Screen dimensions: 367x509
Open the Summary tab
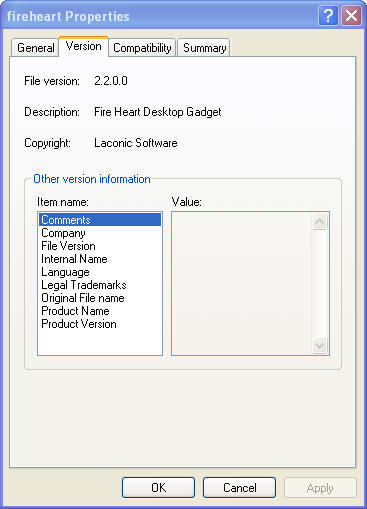[x=204, y=48]
